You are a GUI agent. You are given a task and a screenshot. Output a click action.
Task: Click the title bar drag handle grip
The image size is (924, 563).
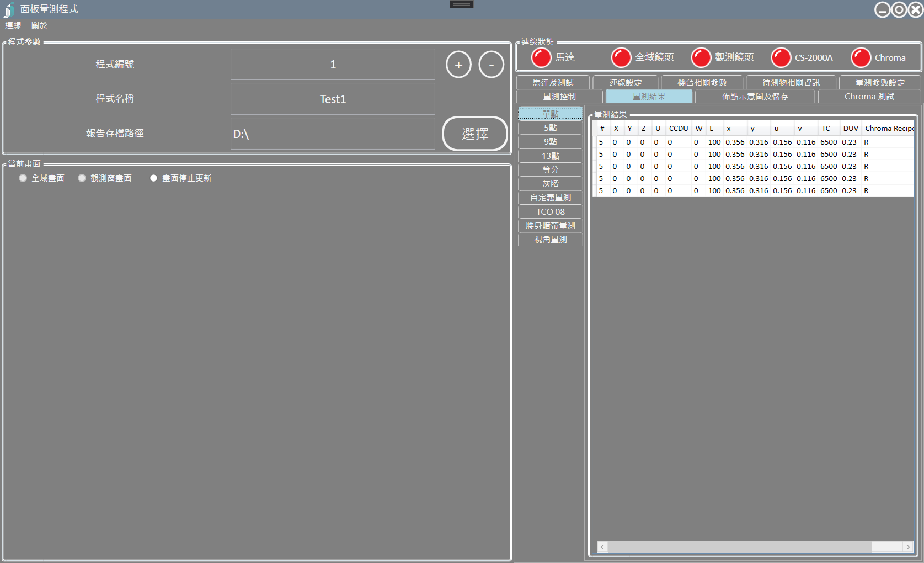(462, 4)
